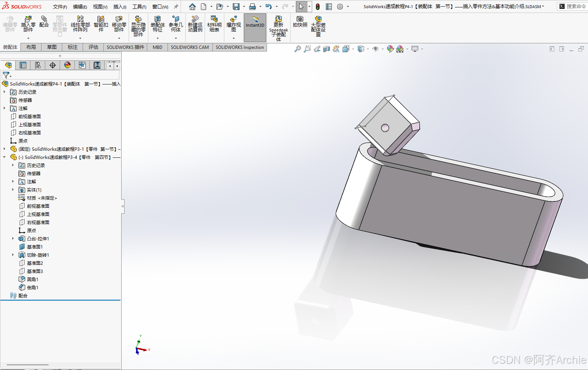Select 基准面2 in tree
588x370 pixels.
[x=35, y=263]
